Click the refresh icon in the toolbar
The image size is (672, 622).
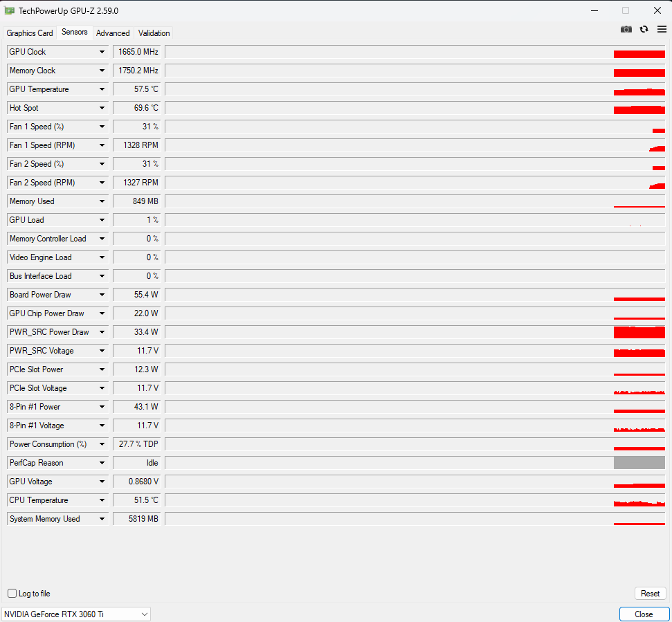point(644,29)
